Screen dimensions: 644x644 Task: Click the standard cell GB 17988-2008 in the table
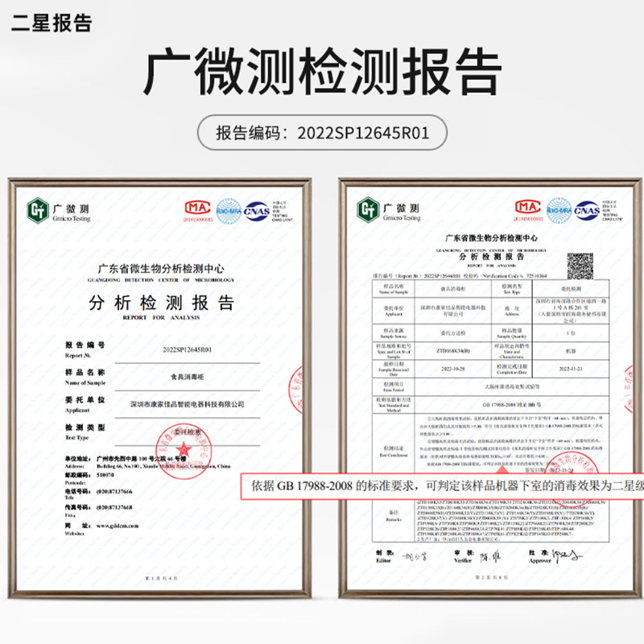pyautogui.click(x=511, y=405)
